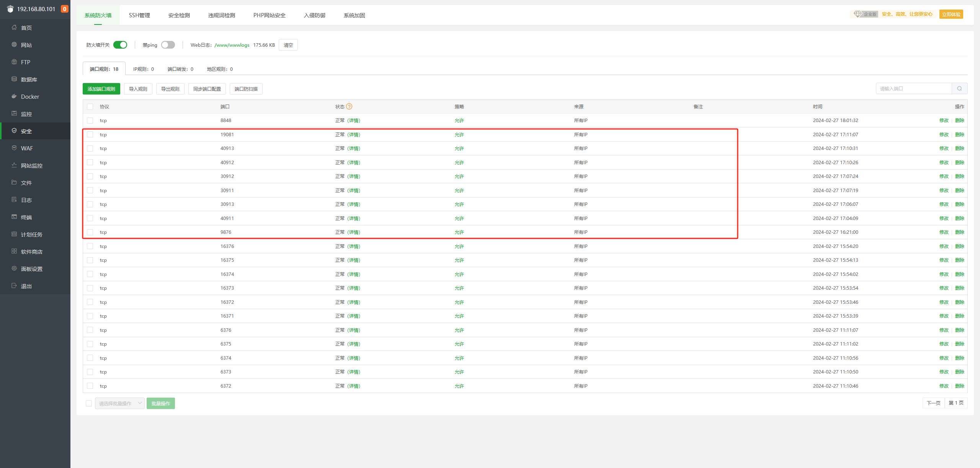This screenshot has height=468, width=980.
Task: Tick the bottom batch select-all checkbox
Action: click(89, 403)
